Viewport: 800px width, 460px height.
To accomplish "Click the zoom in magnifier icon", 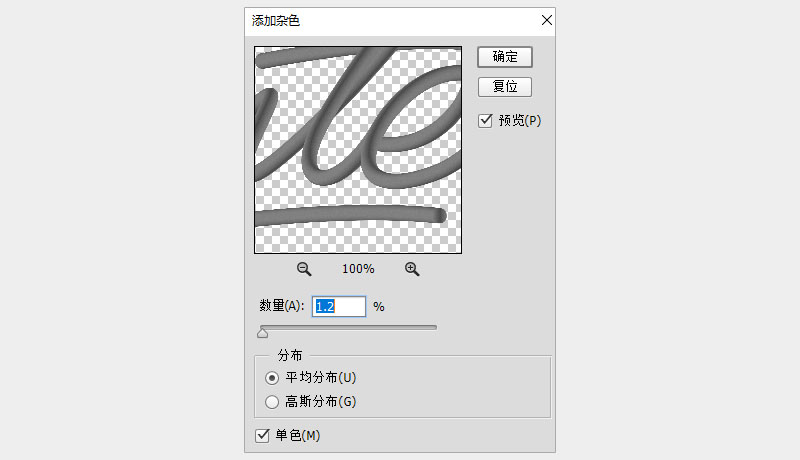I will pos(412,269).
